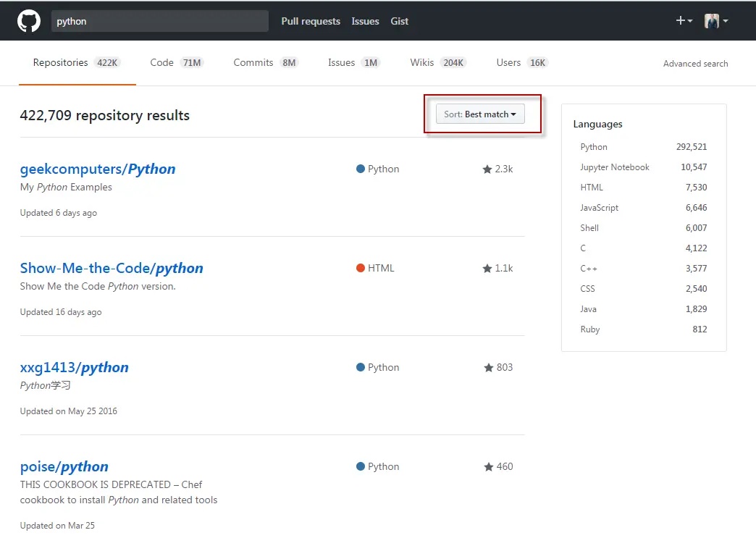Click the 292,521 Python count

point(692,147)
